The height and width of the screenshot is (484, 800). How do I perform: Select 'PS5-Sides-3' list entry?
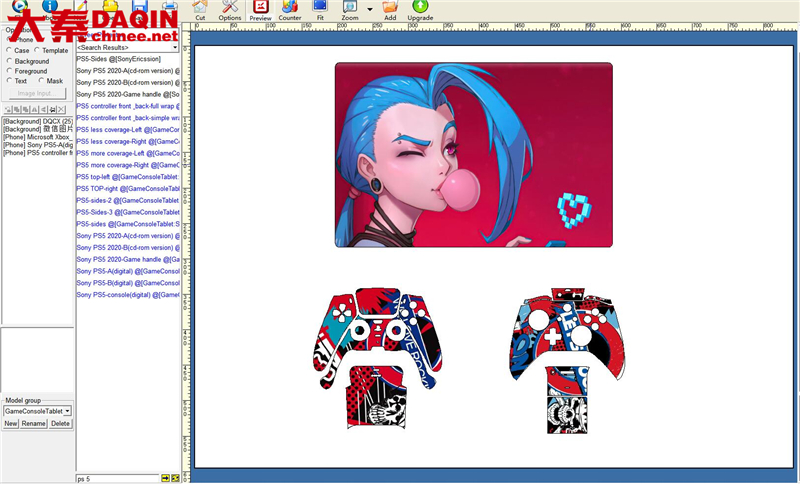(128, 212)
